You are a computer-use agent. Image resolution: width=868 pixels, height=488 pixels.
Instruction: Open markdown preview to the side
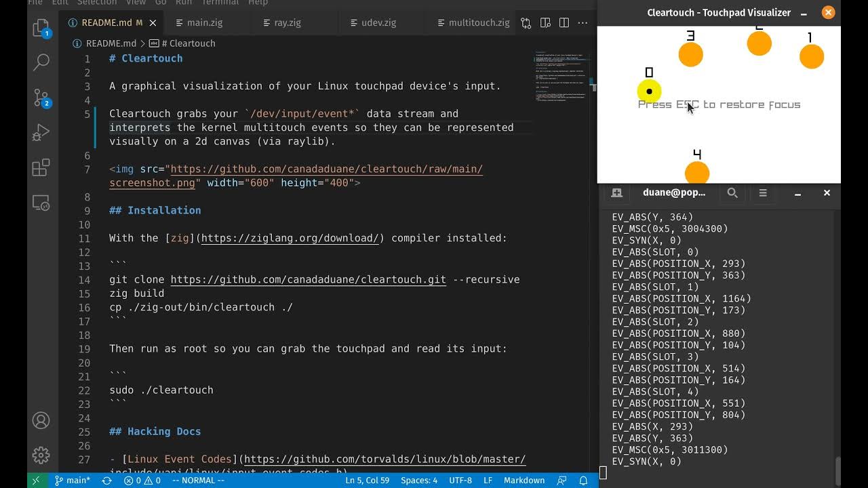point(545,23)
